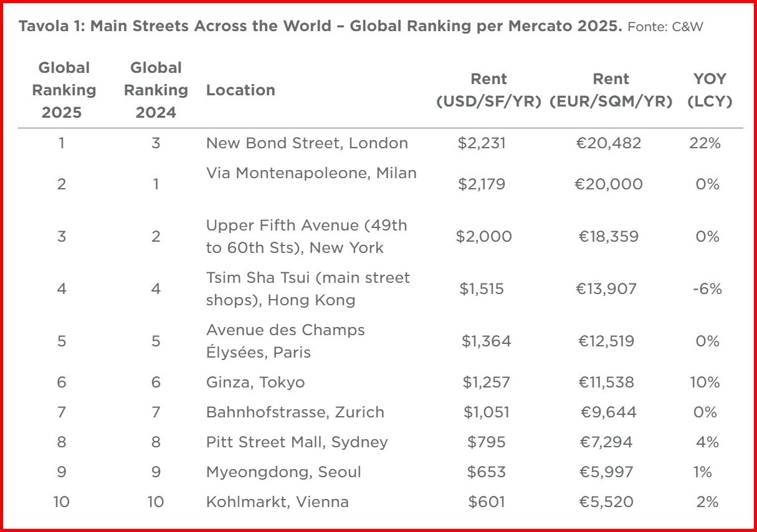Click the 'New Bond Street, London' cell
This screenshot has height=532, width=757.
pos(307,143)
